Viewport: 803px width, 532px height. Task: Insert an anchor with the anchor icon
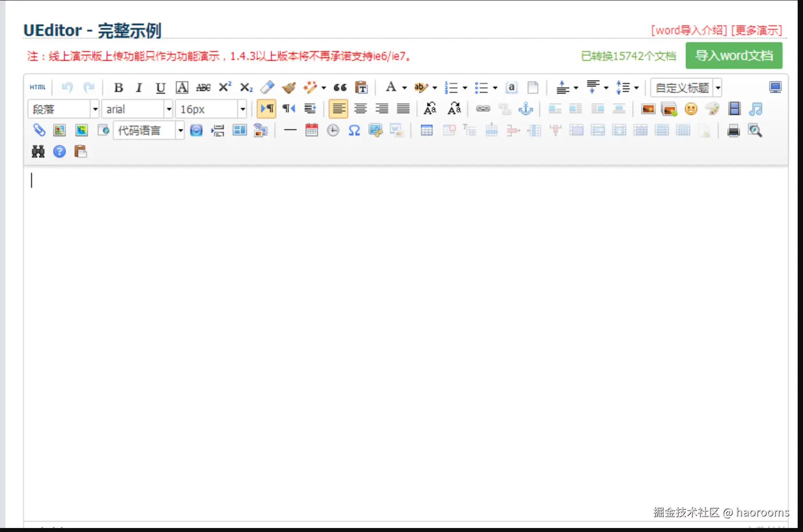526,109
